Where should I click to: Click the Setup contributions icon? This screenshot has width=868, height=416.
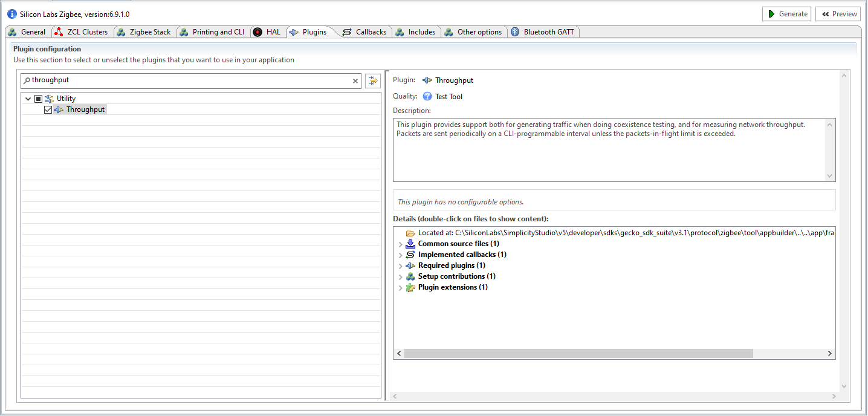410,276
